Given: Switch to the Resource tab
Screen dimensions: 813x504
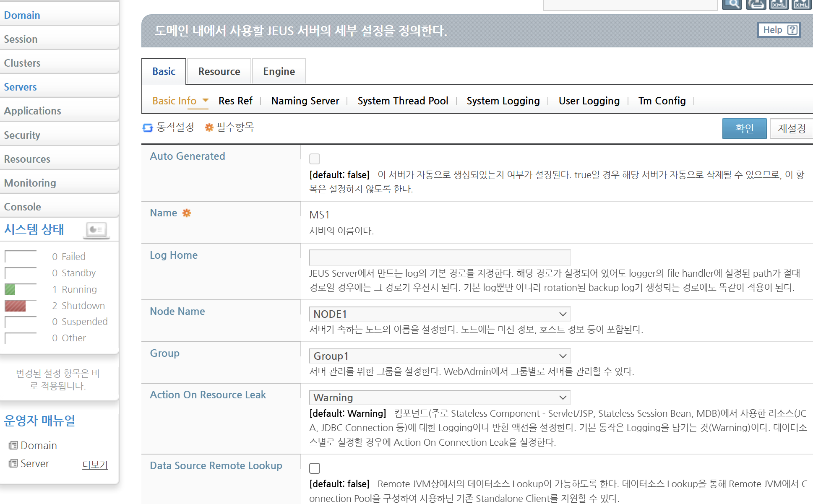Looking at the screenshot, I should pyautogui.click(x=219, y=72).
